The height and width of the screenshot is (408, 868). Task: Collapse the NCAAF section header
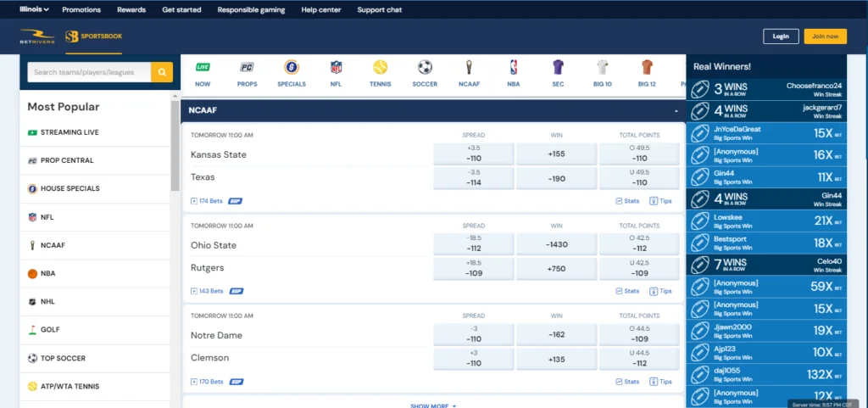(676, 111)
